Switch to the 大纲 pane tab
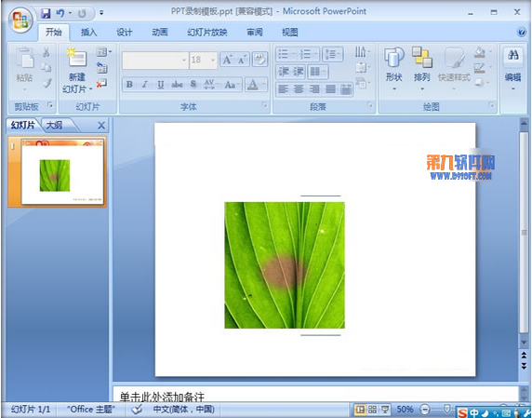The image size is (532, 418). 54,126
